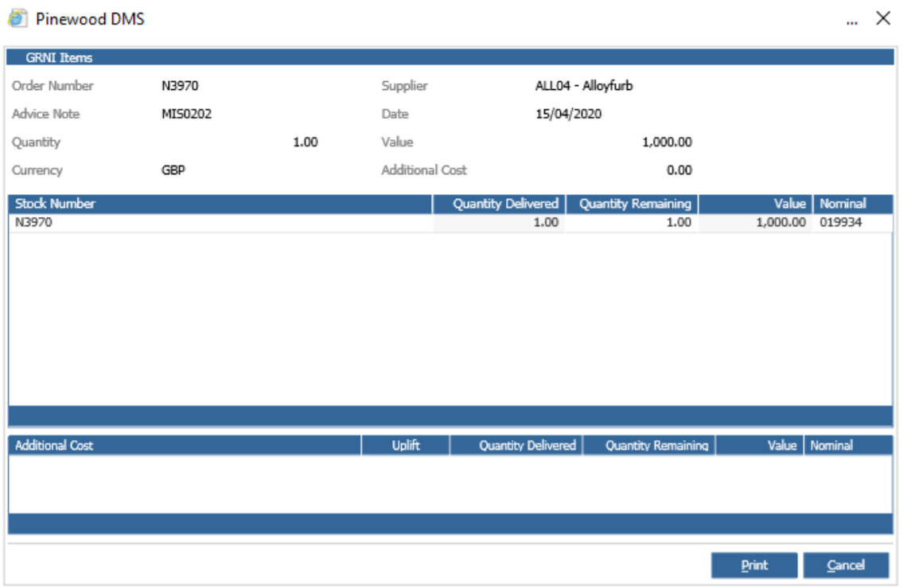Click the Order Number field label
This screenshot has height=588, width=903.
pos(53,86)
